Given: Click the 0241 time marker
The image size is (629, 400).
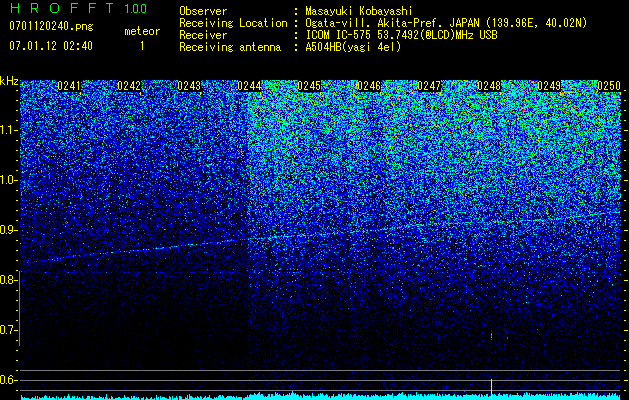Looking at the screenshot, I should click(69, 86).
